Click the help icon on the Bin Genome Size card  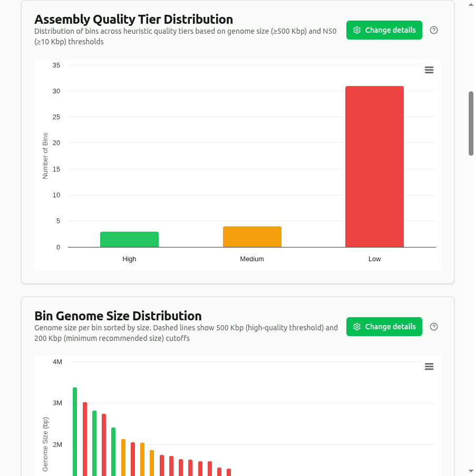(433, 327)
